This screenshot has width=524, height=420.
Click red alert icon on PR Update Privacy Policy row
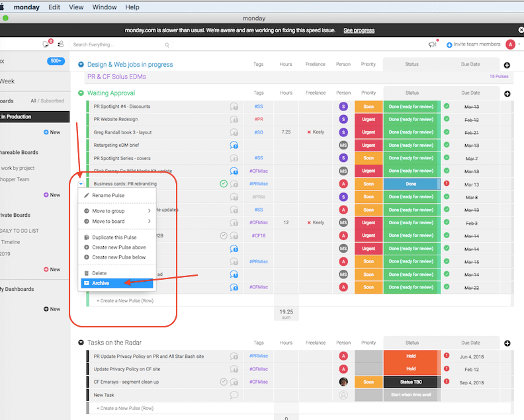coord(447,356)
